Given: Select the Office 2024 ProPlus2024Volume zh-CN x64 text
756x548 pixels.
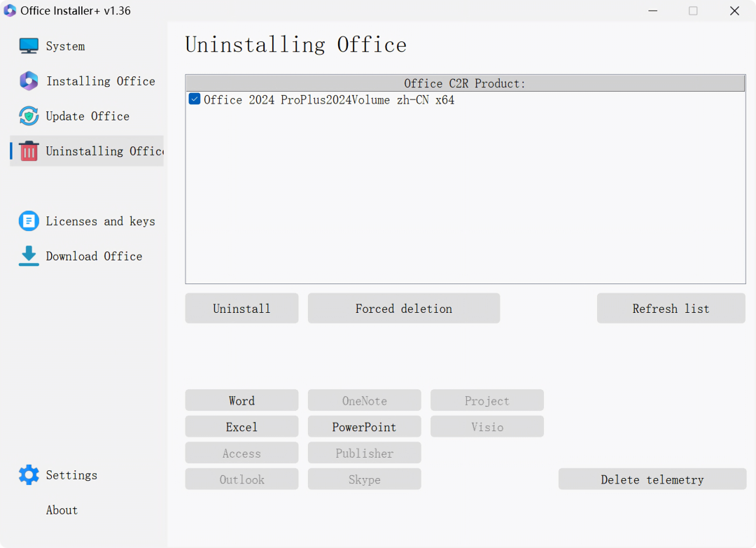Looking at the screenshot, I should point(329,100).
